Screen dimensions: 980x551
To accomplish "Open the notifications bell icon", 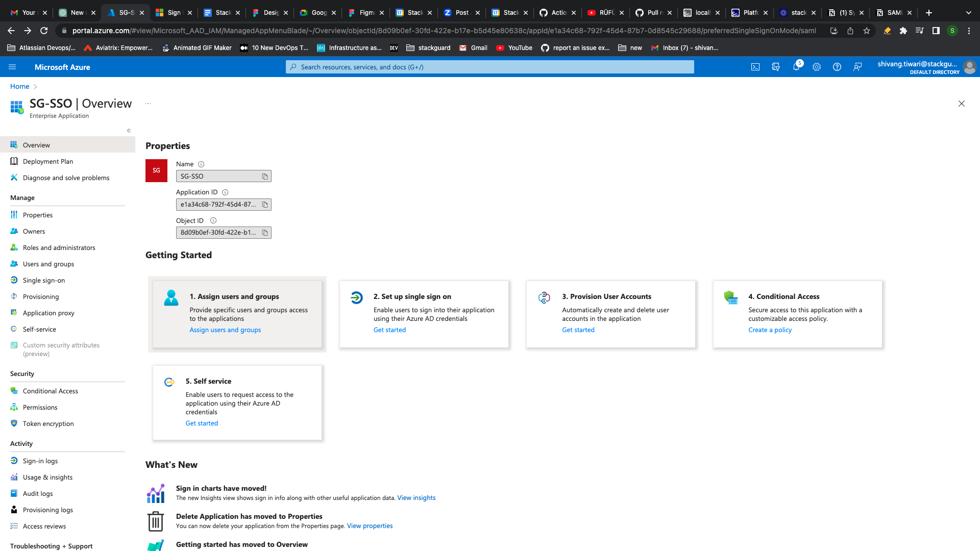I will point(796,67).
